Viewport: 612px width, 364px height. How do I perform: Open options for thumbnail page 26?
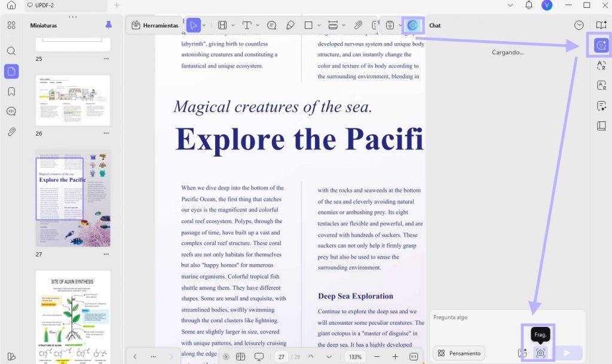[x=106, y=133]
